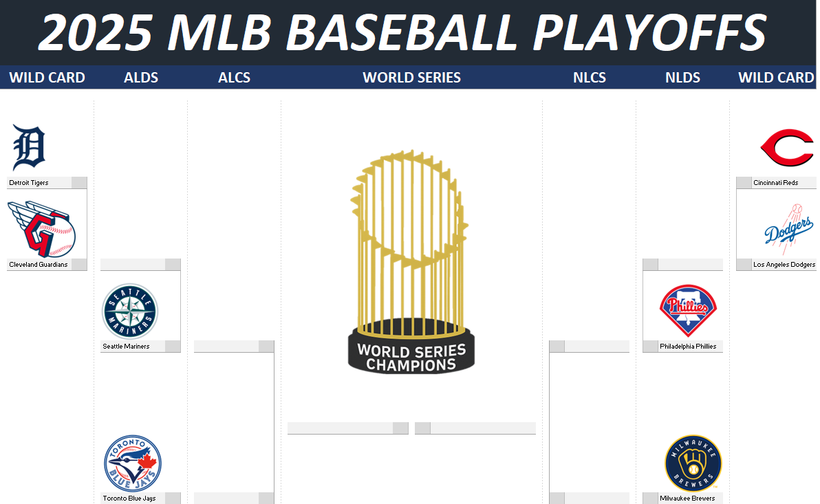Click the Toronto Blue Jays name label
This screenshot has width=820, height=504.
[129, 498]
